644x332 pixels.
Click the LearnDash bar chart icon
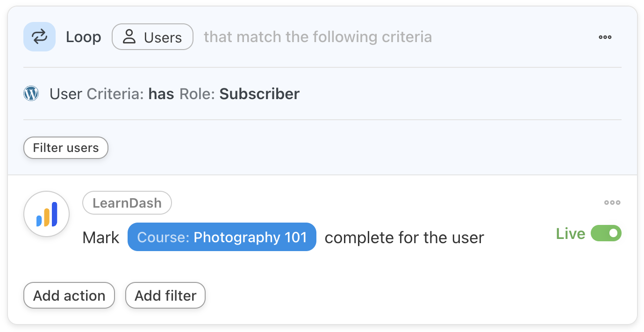[x=47, y=214]
